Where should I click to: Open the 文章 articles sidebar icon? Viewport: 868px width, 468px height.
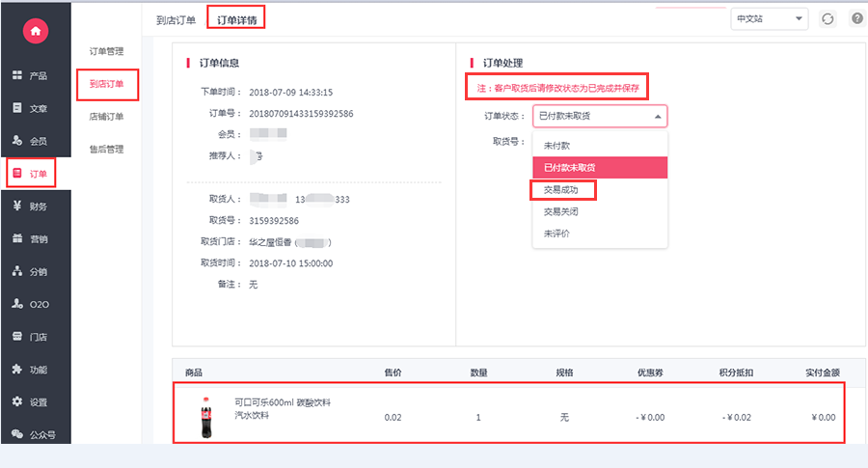coord(17,107)
